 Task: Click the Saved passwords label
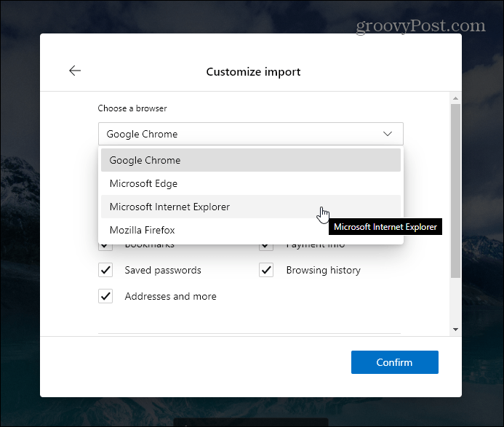(x=163, y=270)
